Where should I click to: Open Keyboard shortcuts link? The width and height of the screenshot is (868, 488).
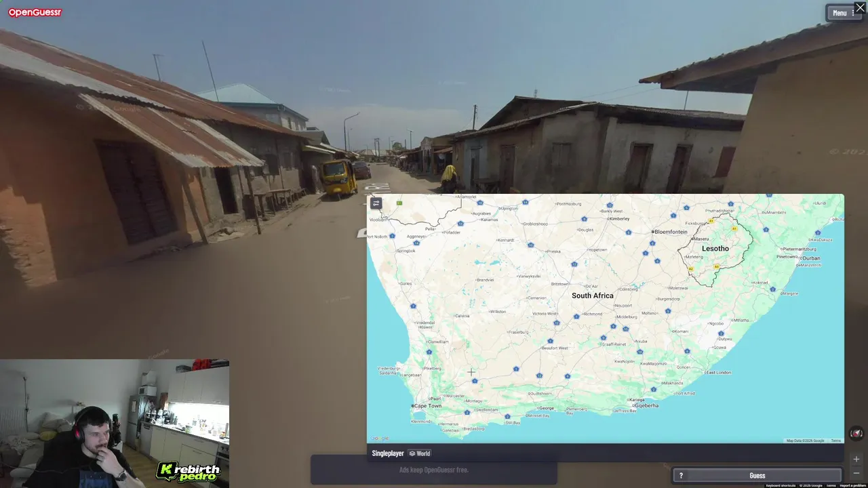[781, 485]
